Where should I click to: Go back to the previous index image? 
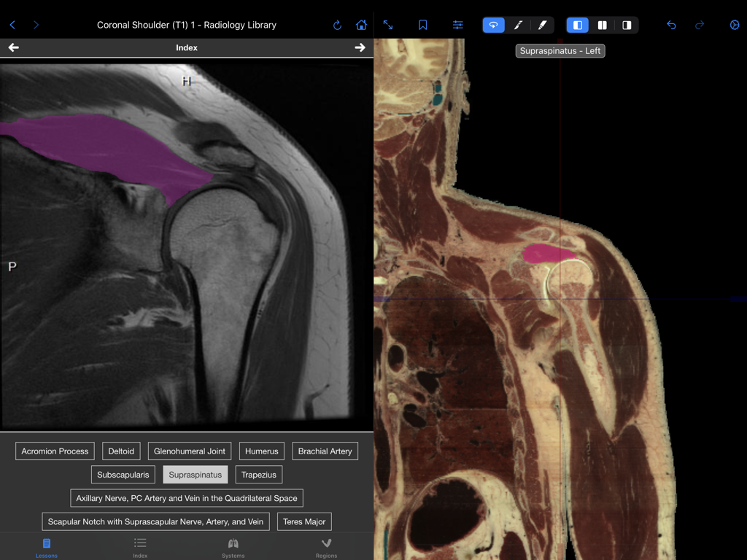[13, 47]
